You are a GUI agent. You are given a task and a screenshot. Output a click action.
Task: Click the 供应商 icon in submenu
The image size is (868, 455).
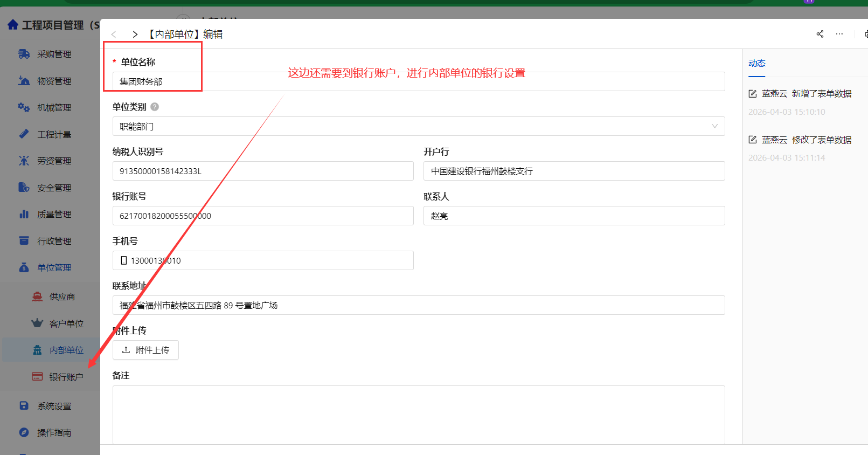(37, 297)
